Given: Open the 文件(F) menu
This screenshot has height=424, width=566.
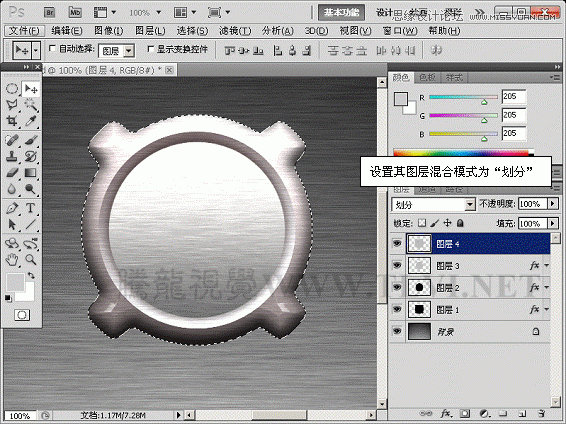Looking at the screenshot, I should [x=24, y=31].
